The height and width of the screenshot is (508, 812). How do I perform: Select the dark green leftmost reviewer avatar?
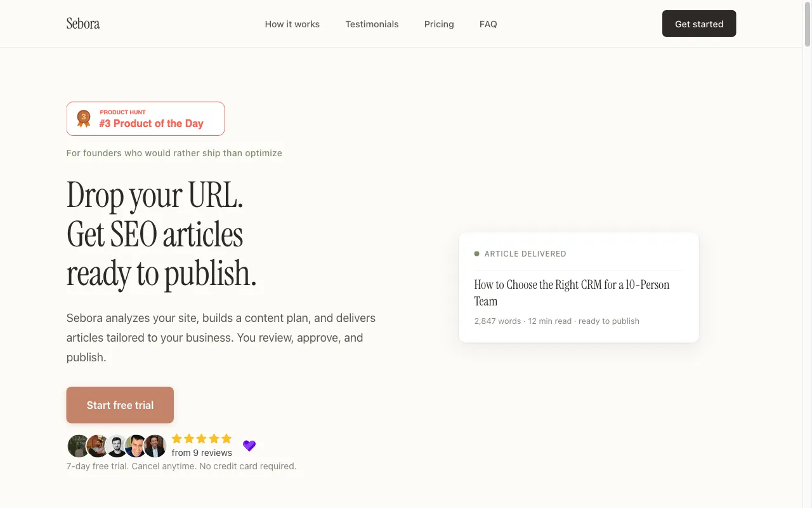point(79,446)
